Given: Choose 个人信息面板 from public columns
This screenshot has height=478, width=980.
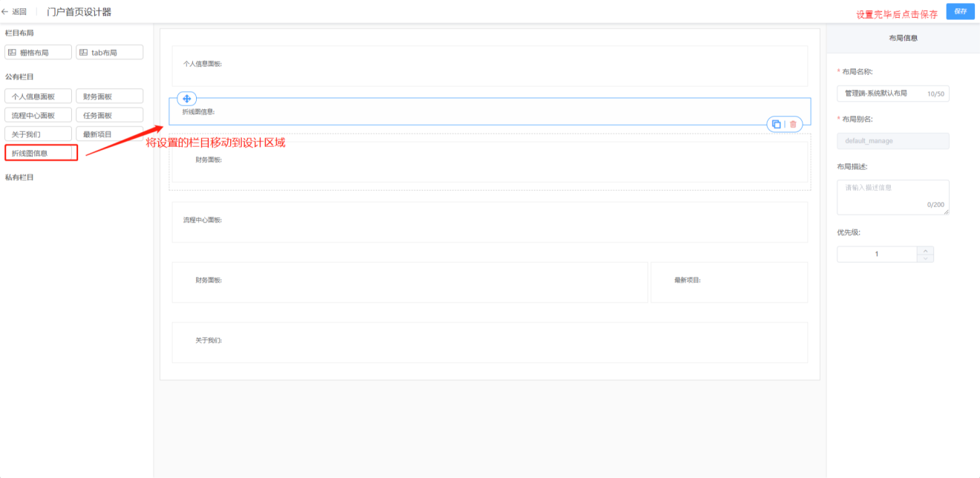Looking at the screenshot, I should (39, 96).
